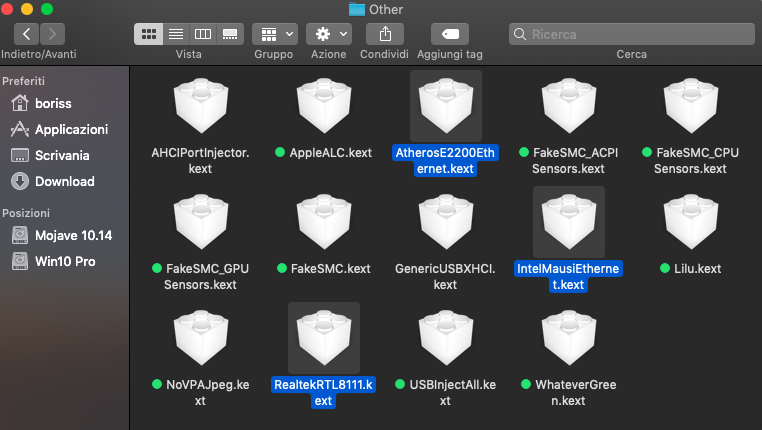The width and height of the screenshot is (762, 430).
Task: Maximize the window with the green button
Action: pos(47,9)
